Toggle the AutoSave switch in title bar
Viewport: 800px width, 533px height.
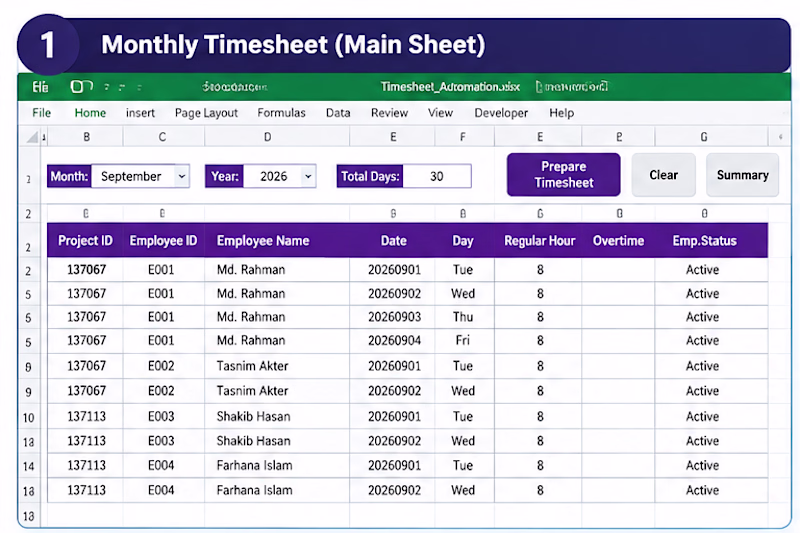pos(81,87)
